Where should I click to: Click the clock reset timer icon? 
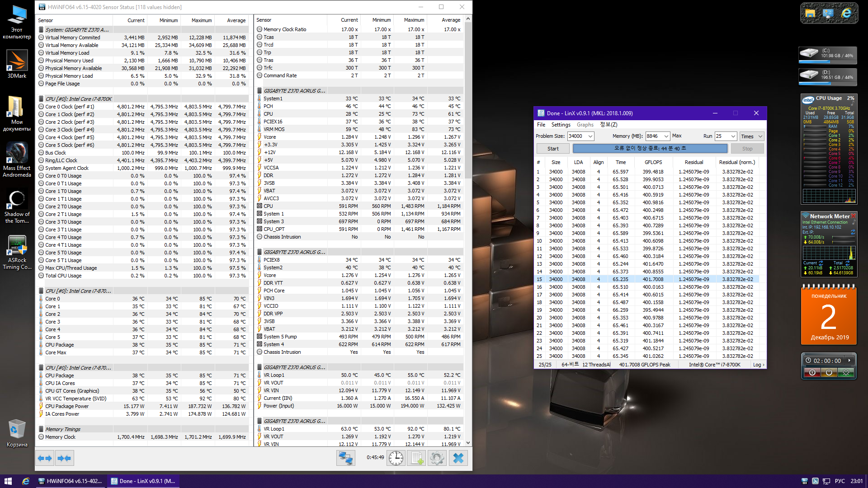point(396,458)
